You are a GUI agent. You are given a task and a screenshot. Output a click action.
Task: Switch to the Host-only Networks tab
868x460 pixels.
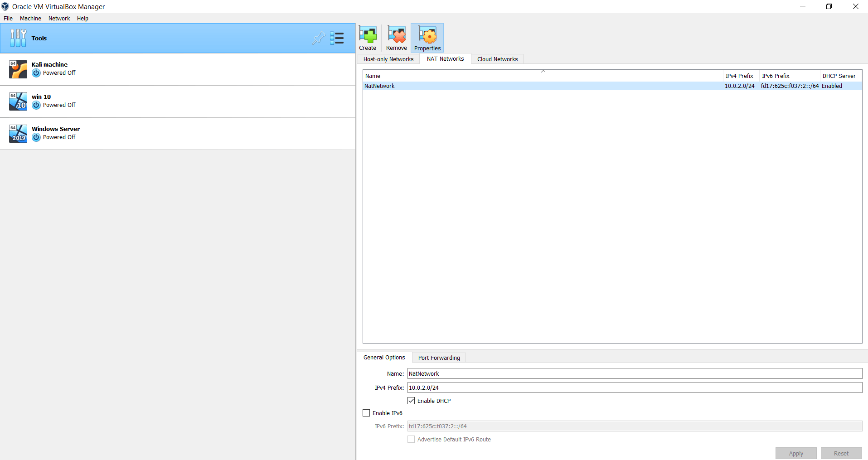click(x=388, y=59)
